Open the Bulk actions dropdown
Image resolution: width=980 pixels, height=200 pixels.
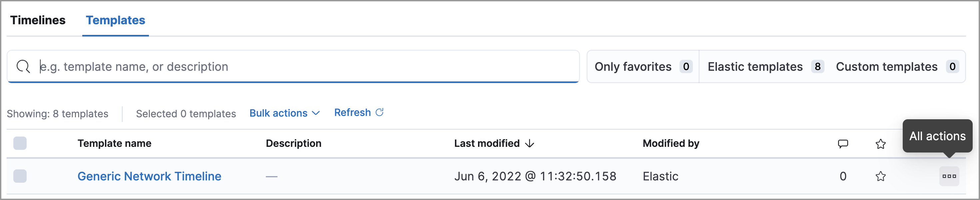click(278, 113)
